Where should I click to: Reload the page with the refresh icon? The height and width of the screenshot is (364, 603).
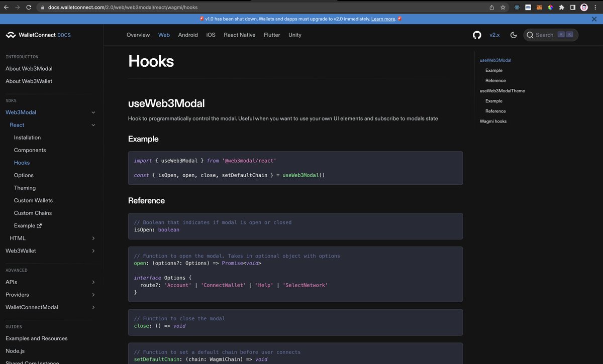coord(29,8)
